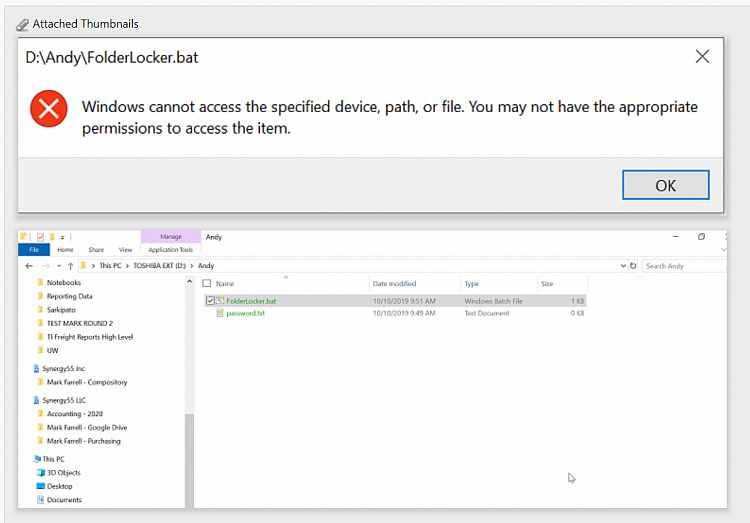Sort by the Name column
This screenshot has width=750, height=523.
[225, 283]
